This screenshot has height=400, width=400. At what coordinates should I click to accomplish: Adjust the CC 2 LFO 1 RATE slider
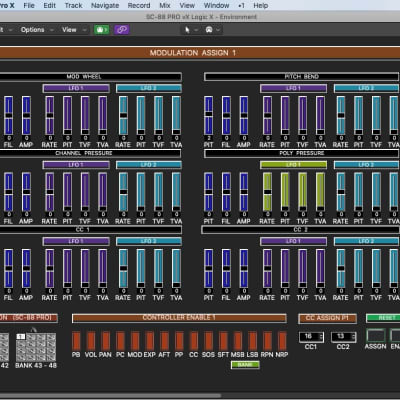(x=267, y=268)
